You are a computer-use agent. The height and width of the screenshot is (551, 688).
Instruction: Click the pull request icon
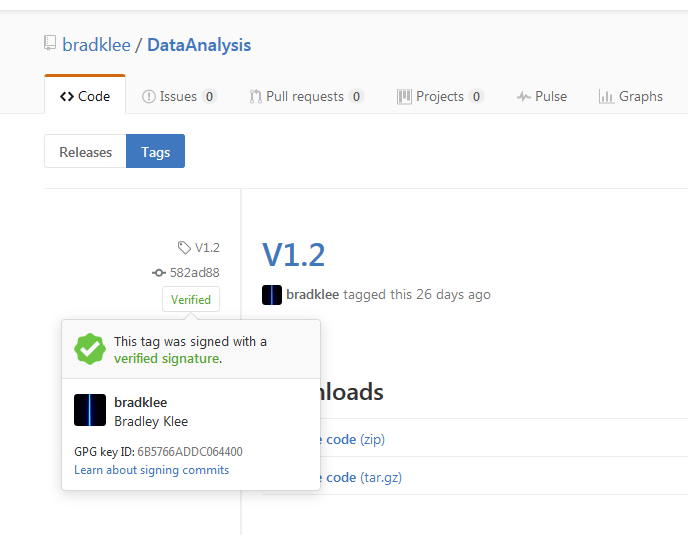[x=255, y=97]
